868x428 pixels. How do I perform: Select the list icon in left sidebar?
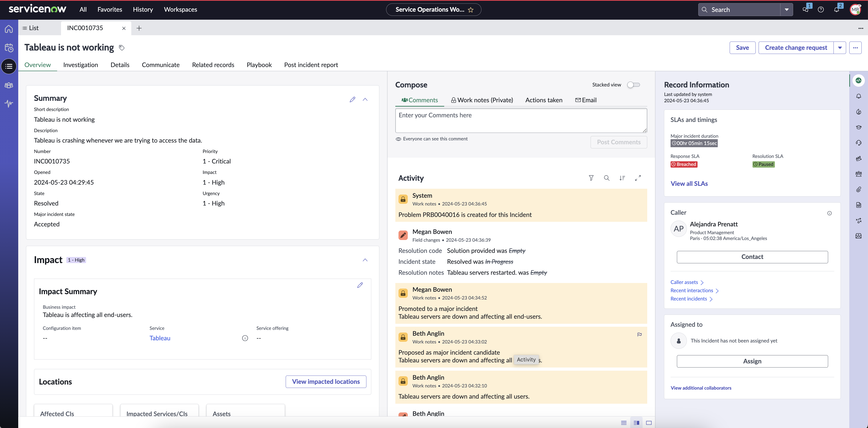point(9,66)
